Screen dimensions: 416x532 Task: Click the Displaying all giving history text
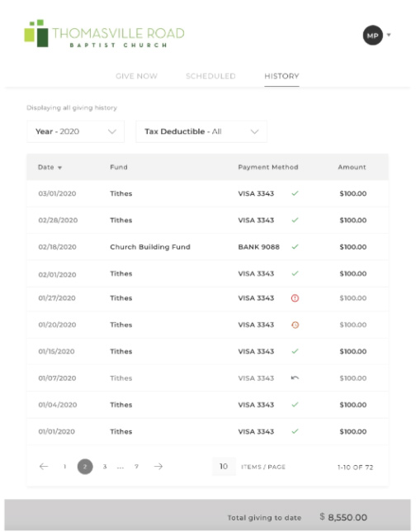(x=72, y=108)
